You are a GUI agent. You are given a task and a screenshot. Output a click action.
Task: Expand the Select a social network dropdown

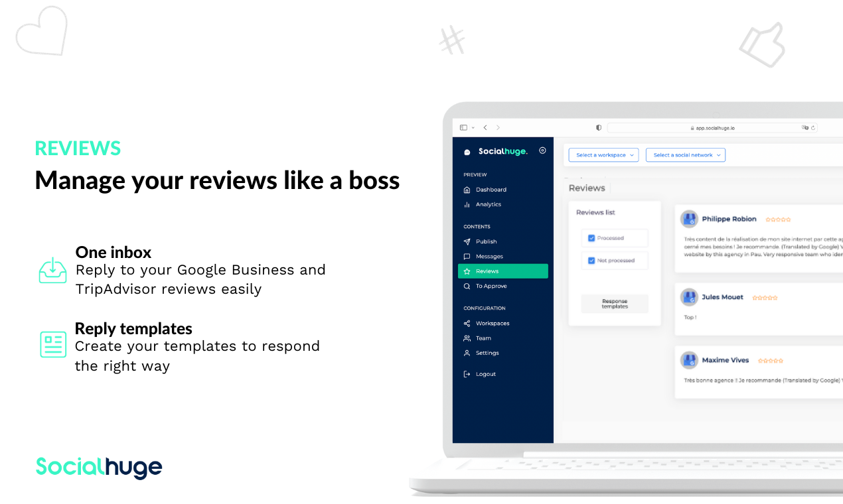686,155
